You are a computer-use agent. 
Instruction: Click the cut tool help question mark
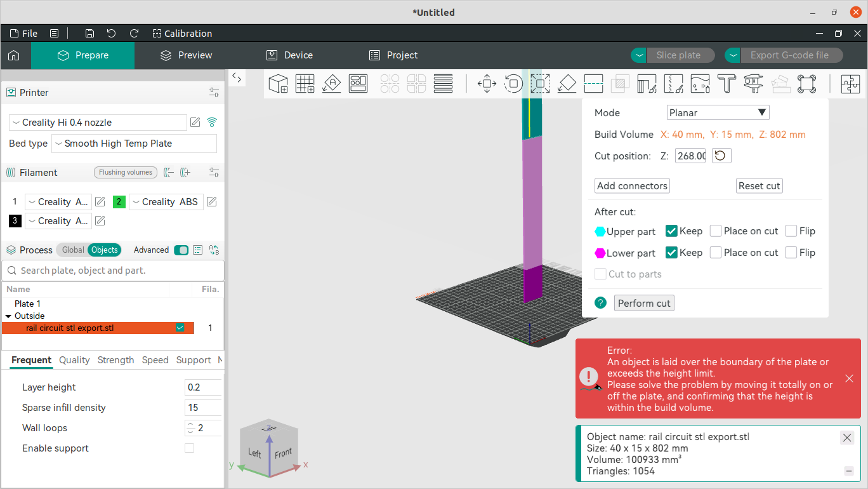(x=600, y=303)
